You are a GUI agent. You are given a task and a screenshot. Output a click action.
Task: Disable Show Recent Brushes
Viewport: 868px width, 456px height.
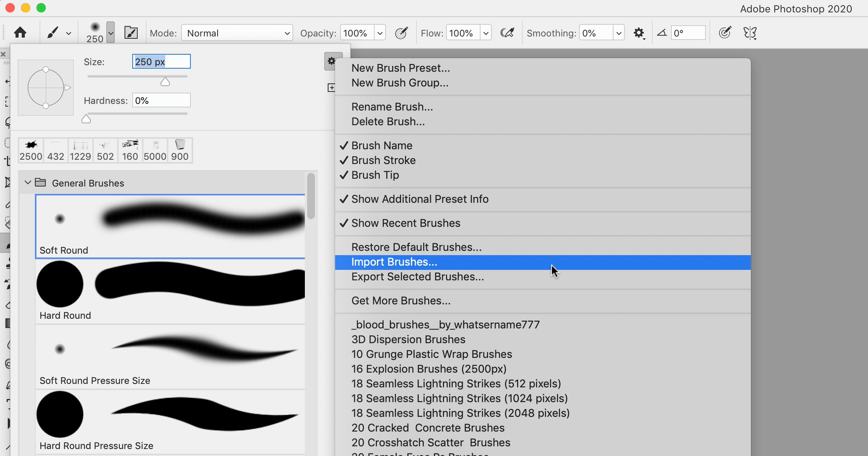pyautogui.click(x=405, y=223)
